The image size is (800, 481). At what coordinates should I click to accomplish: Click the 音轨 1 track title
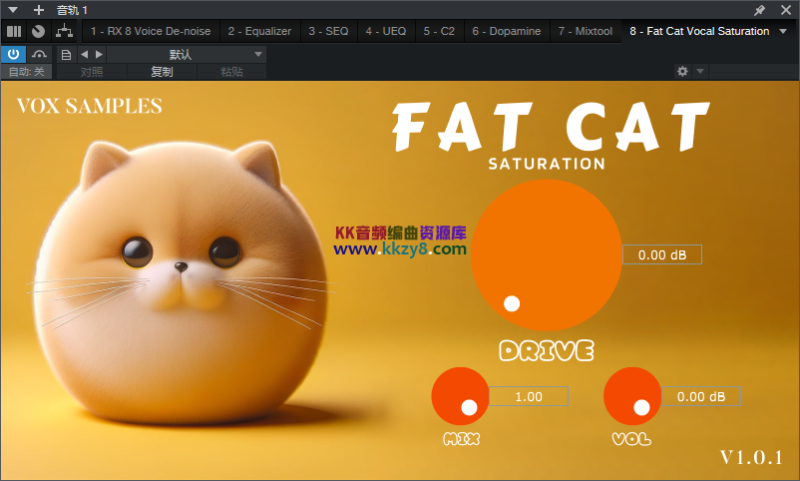[x=72, y=10]
